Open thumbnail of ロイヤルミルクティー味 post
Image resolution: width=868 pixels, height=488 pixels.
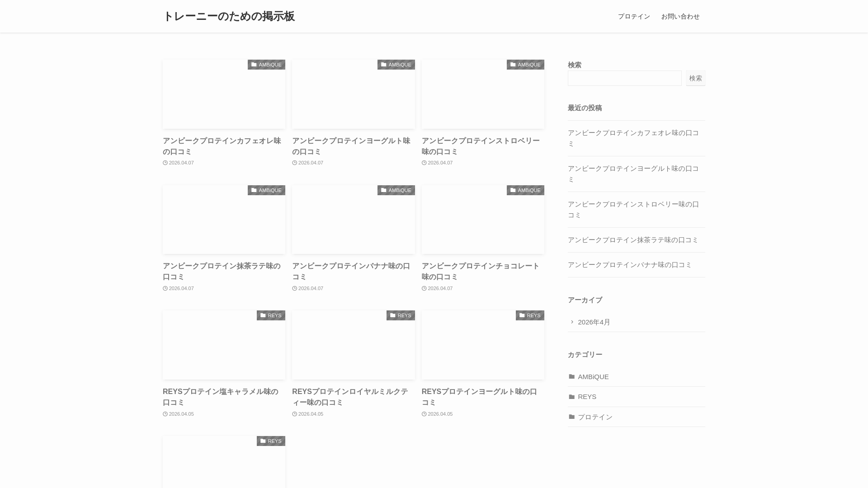point(354,345)
